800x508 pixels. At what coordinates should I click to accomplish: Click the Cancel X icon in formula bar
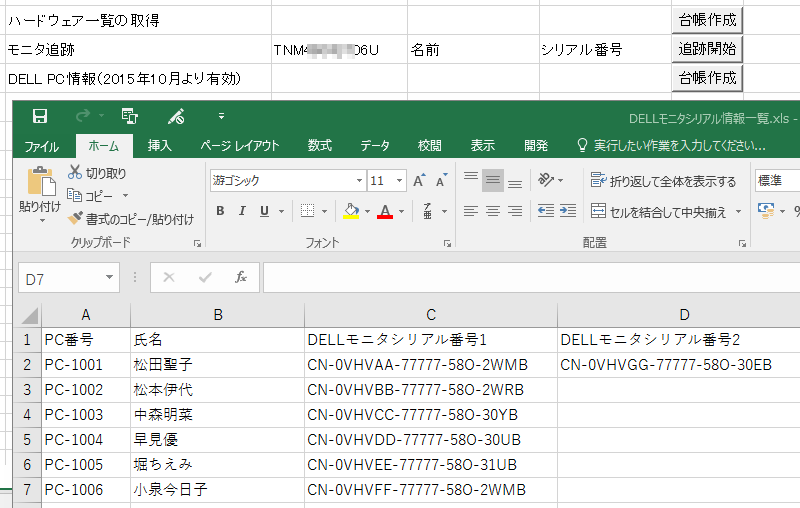pos(169,277)
